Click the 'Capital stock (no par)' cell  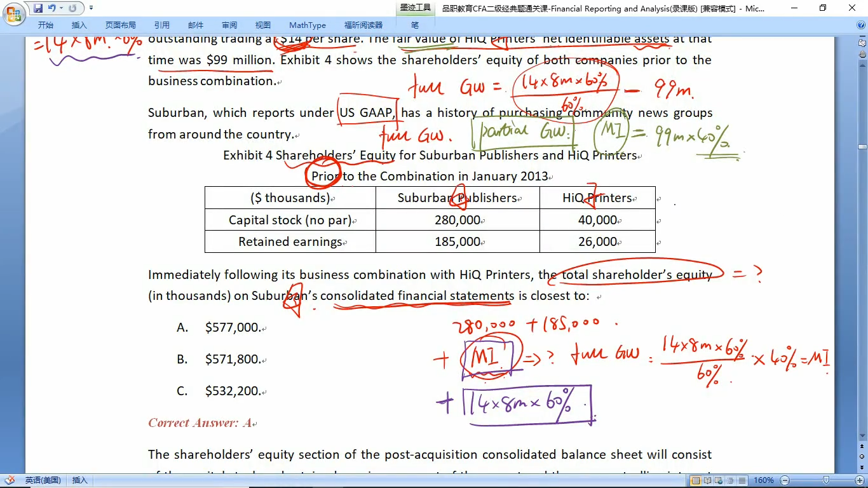click(x=290, y=220)
